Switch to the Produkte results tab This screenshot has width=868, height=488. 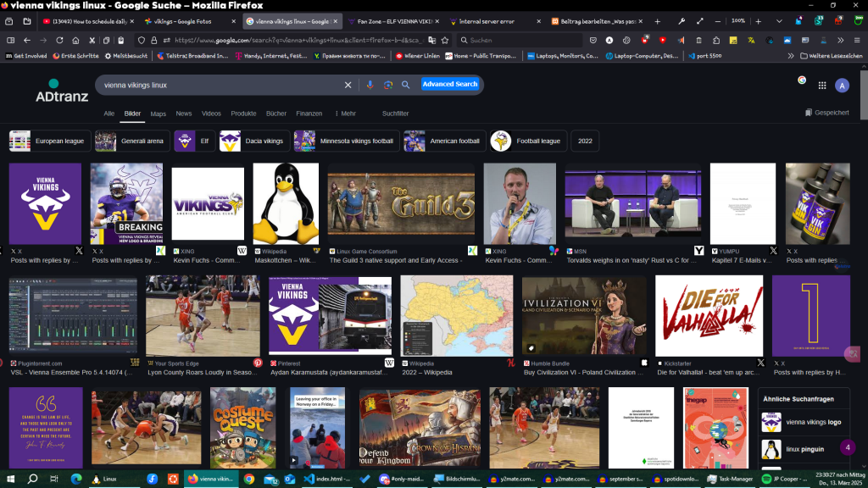(243, 114)
